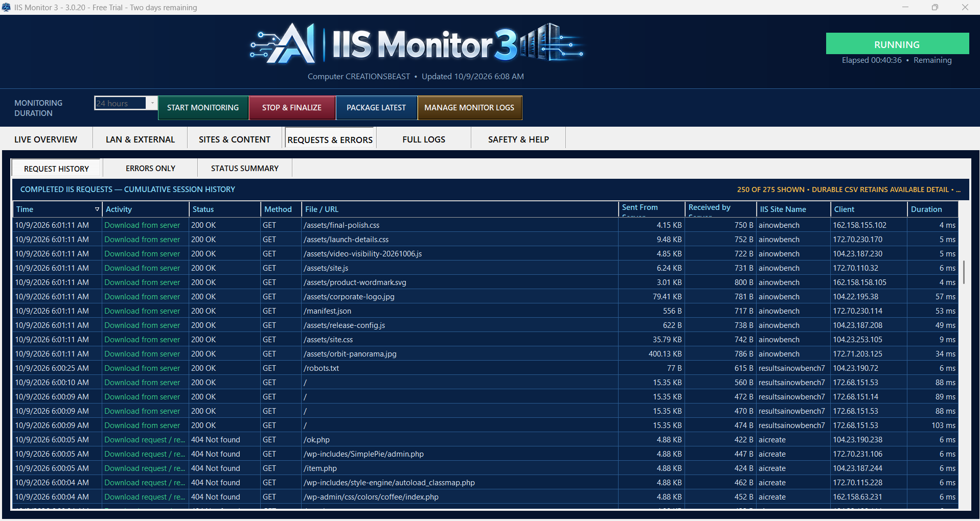Click the Package Latest button
Screen dimensions: 980x521
coord(376,108)
